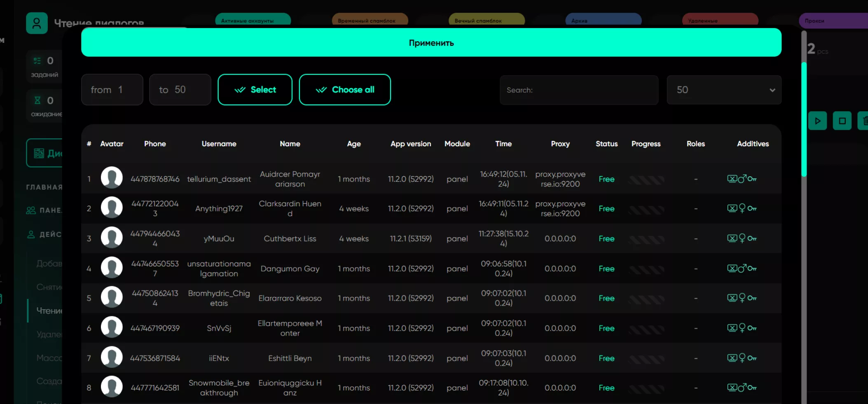Click the teal vertical scrollbar thumb
This screenshot has height=404, width=868.
pyautogui.click(x=804, y=119)
